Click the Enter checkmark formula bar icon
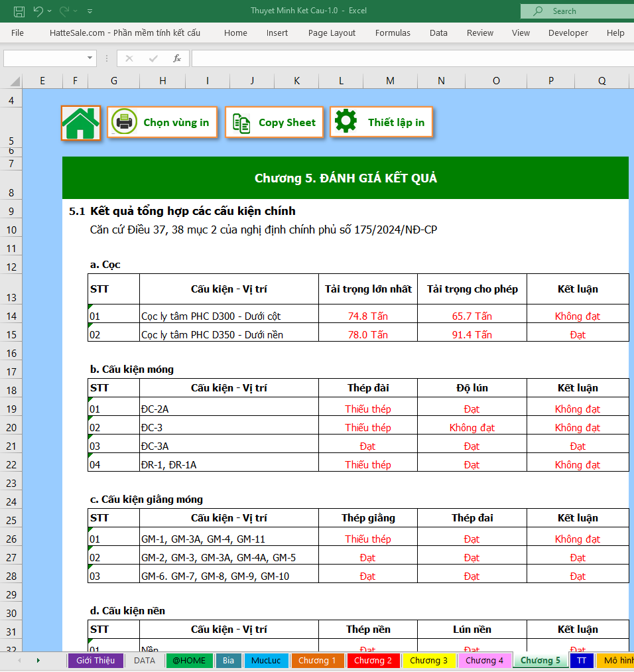This screenshot has width=634, height=672. pyautogui.click(x=153, y=58)
